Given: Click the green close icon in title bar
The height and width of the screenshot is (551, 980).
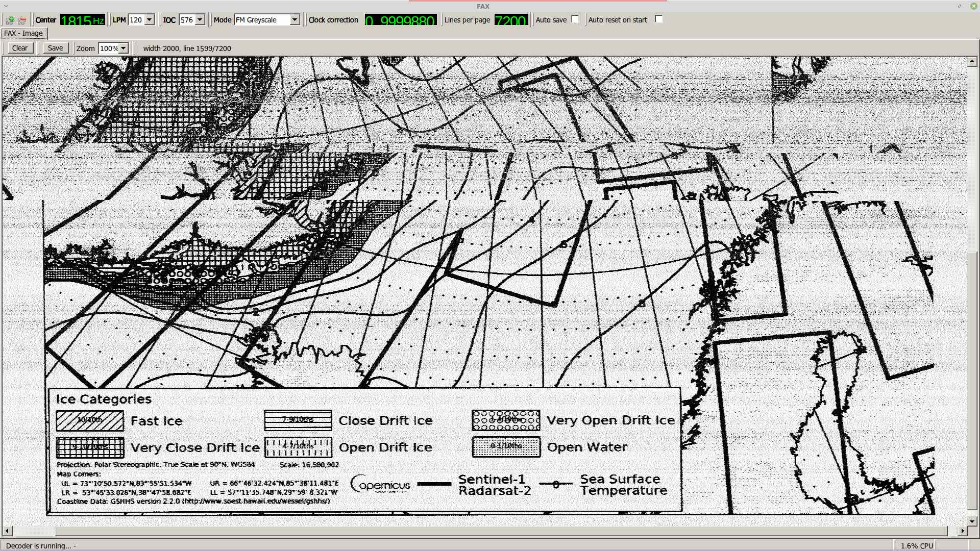Looking at the screenshot, I should (973, 6).
